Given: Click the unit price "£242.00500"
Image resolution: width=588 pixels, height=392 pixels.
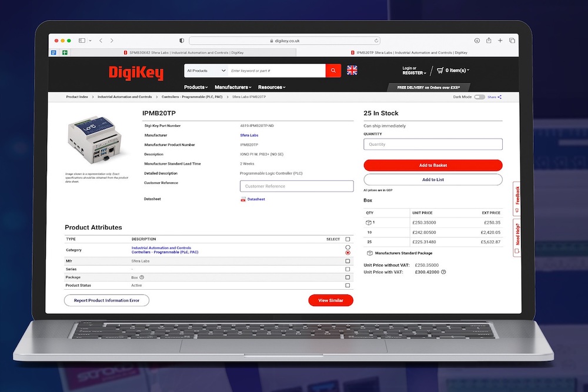Looking at the screenshot, I should 424,232.
